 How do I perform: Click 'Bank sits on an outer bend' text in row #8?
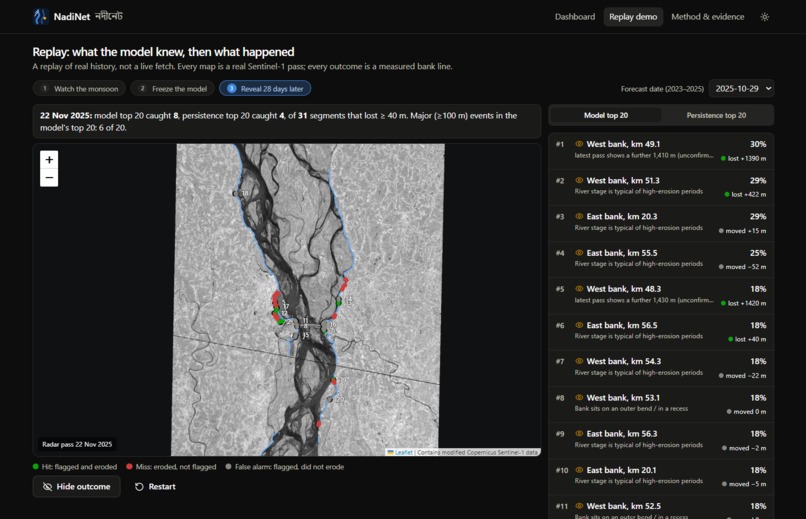click(x=631, y=409)
